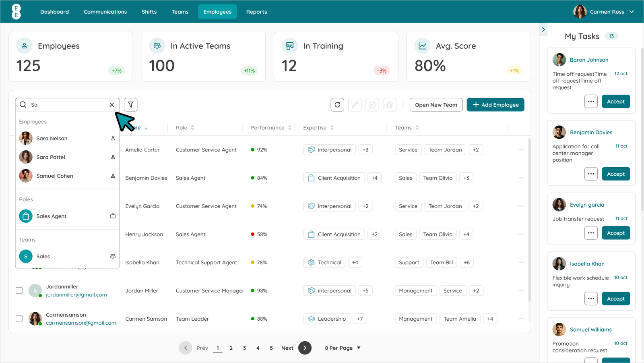Tick the checkbox for Carmensamson row
Image resolution: width=644 pixels, height=363 pixels.
click(19, 319)
